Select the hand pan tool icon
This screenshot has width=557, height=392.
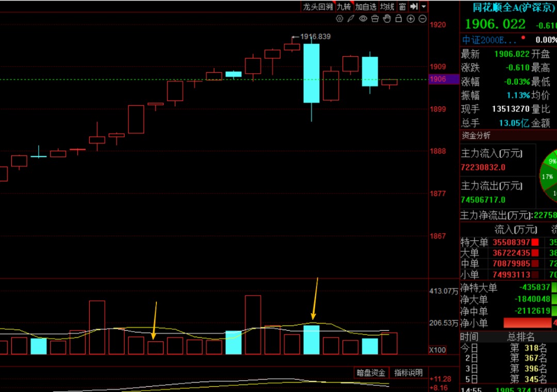point(387,19)
